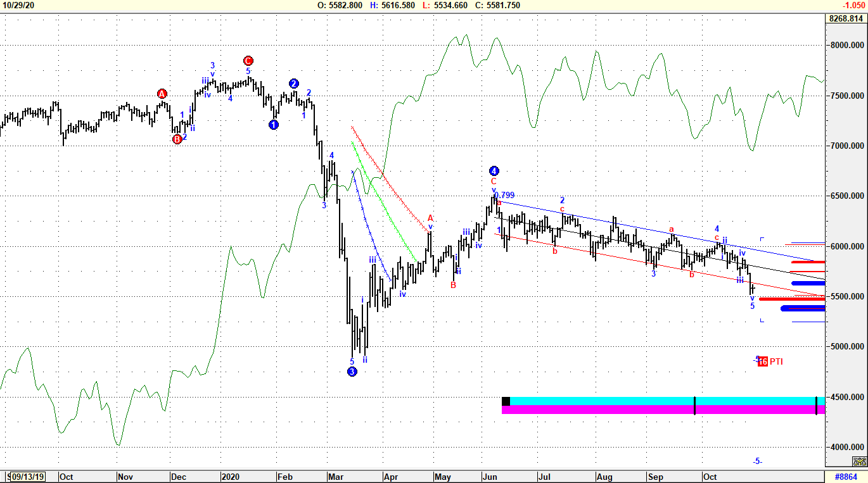The image size is (868, 483).
Task: Click the scales icon at bottom right
Action: pos(858,462)
